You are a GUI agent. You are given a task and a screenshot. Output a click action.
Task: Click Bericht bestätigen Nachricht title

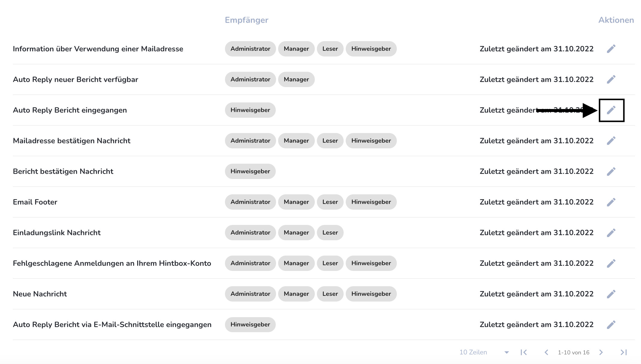[x=63, y=171]
